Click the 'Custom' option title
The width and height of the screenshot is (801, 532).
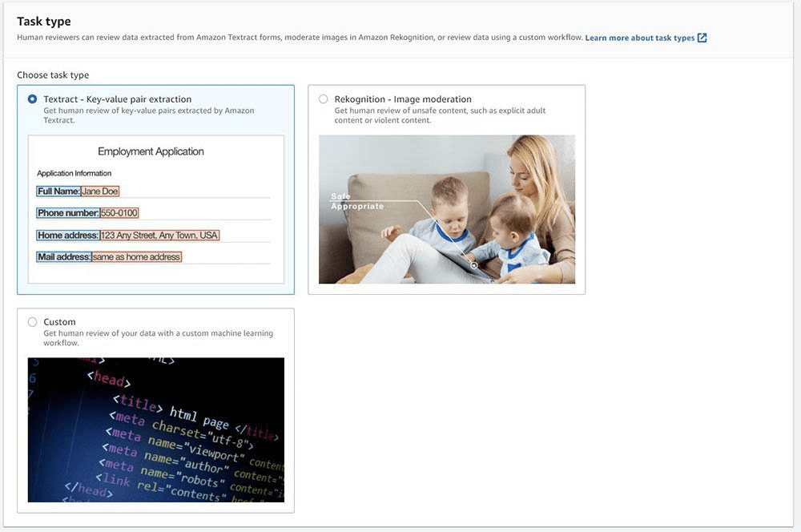click(59, 322)
